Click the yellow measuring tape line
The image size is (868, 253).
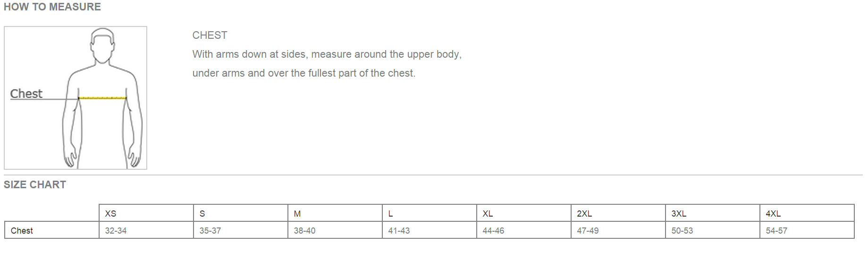click(102, 98)
